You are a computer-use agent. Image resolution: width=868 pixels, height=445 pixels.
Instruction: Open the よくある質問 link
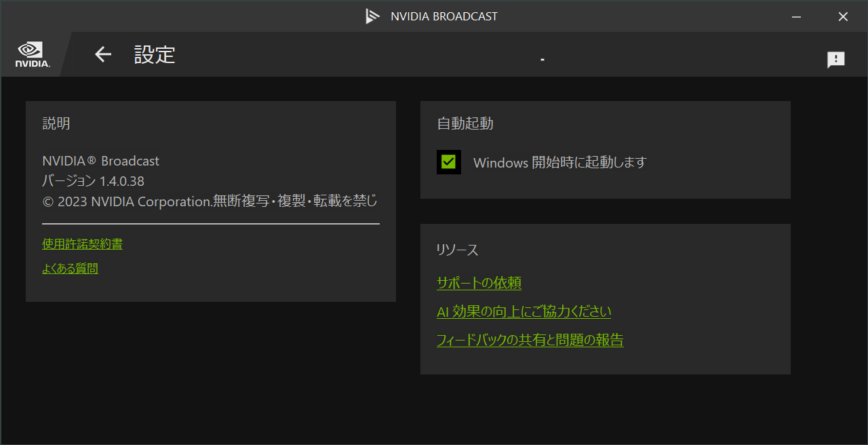70,269
